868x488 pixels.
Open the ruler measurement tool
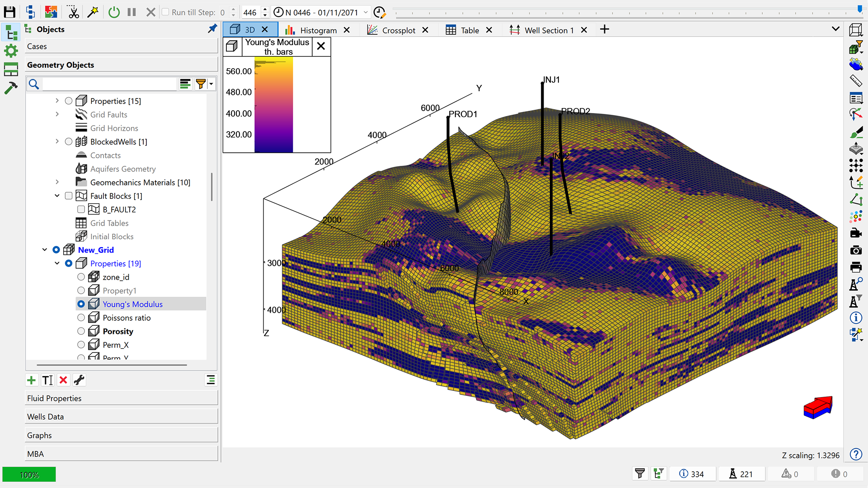pos(856,81)
